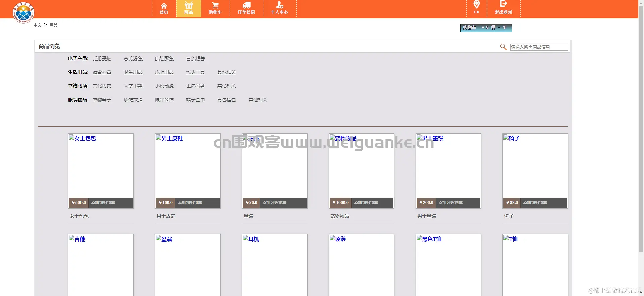Screen dimensions: 644x296
Task: Click the 男士墨镜 product name below its card
Action: pyautogui.click(x=427, y=216)
